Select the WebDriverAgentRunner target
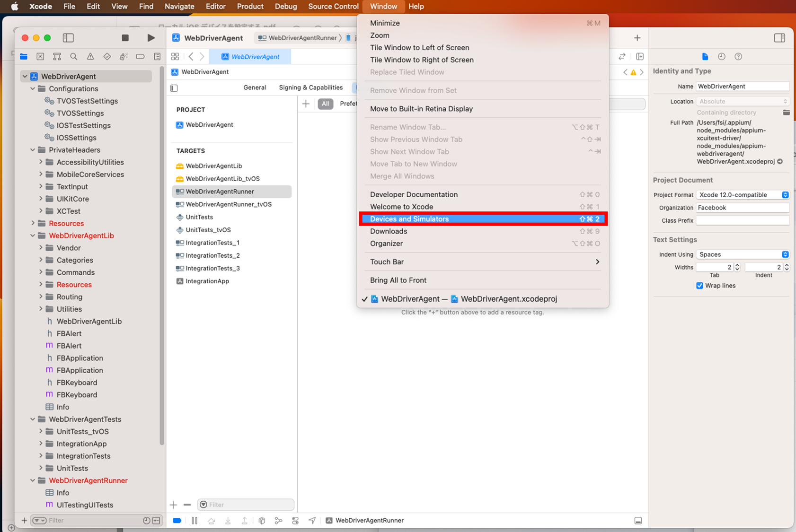This screenshot has width=796, height=532. 232,192
